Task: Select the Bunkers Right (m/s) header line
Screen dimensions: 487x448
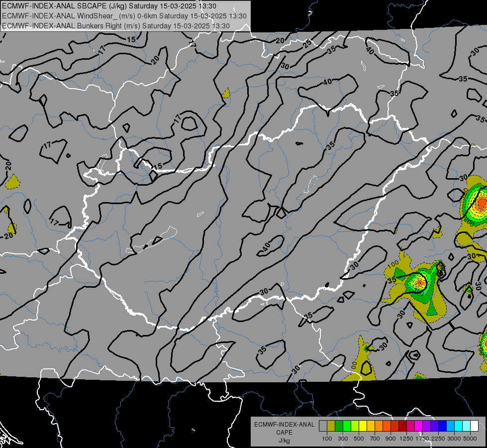Action: 116,26
